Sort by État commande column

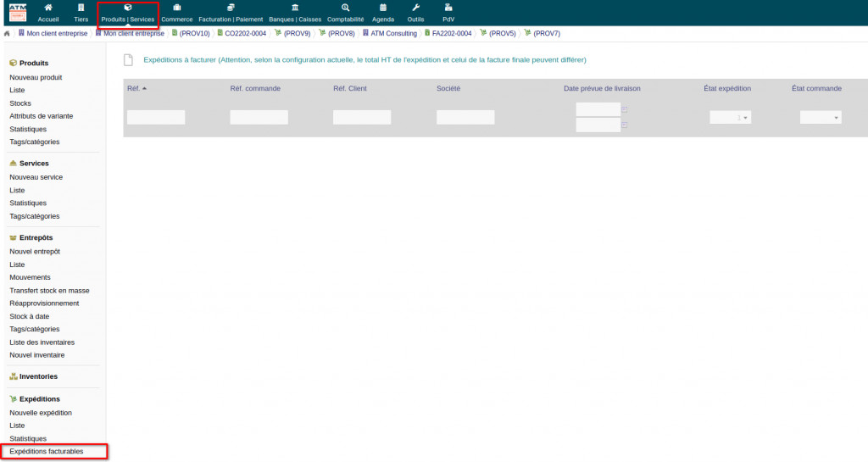point(816,88)
